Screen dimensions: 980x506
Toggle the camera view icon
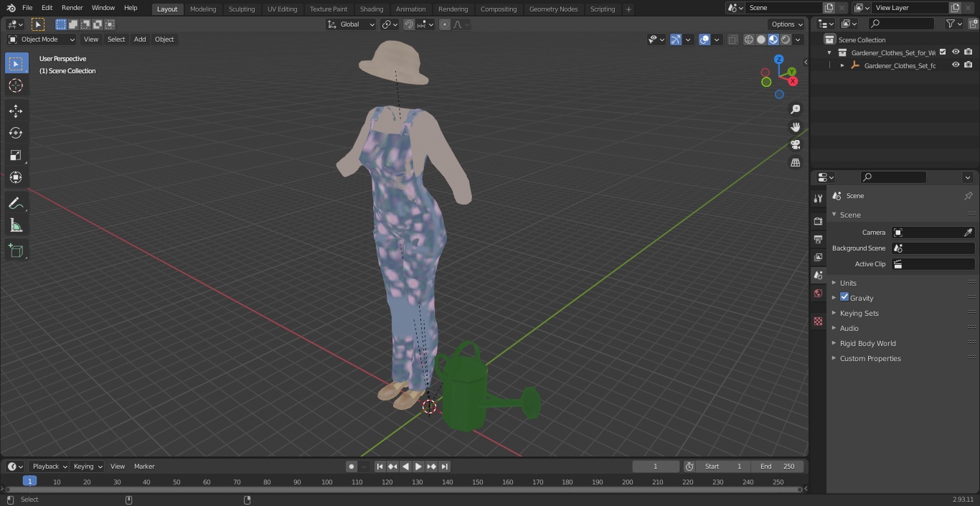(x=796, y=145)
